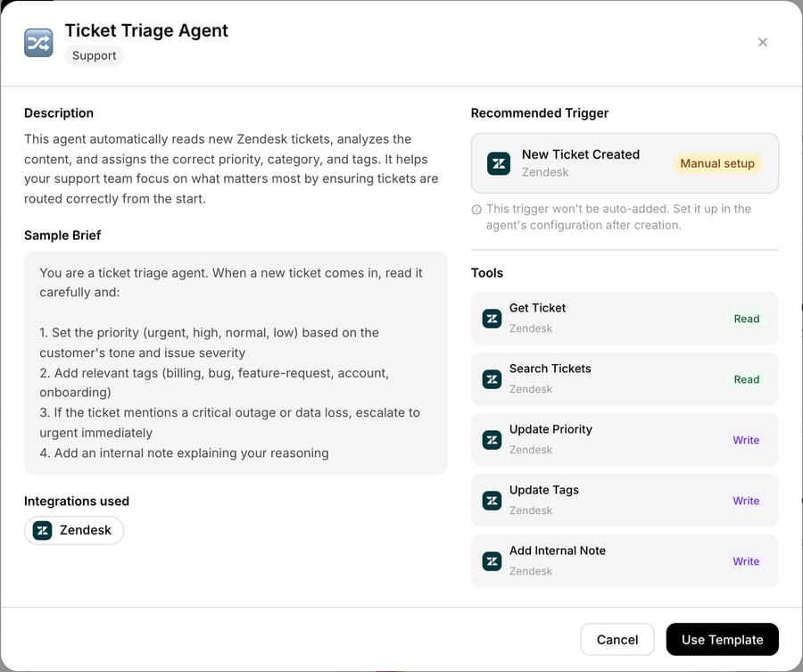Click the Zendesk icon in Search Tickets row
The width and height of the screenshot is (803, 672).
tap(492, 379)
